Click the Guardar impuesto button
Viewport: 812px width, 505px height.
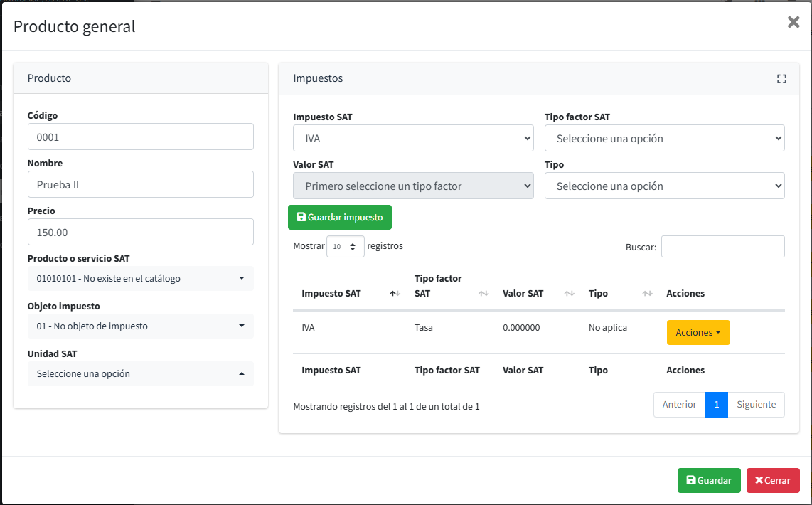click(x=339, y=217)
